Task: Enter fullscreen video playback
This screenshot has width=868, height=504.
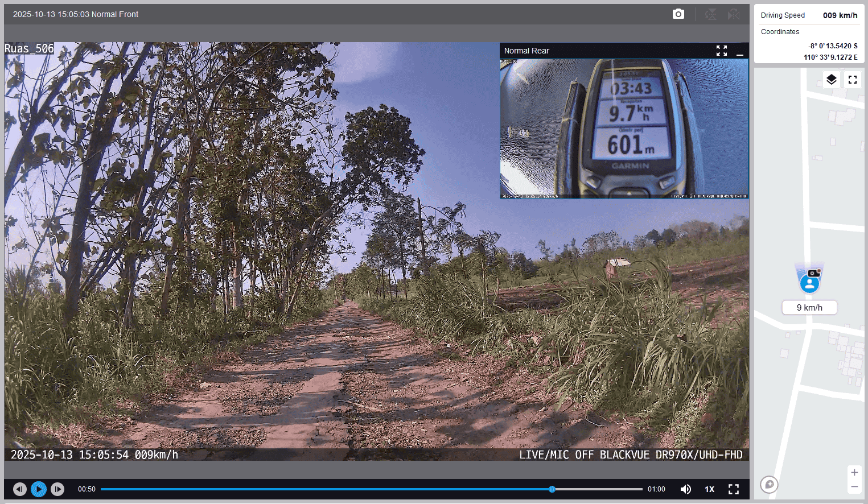Action: 734,489
